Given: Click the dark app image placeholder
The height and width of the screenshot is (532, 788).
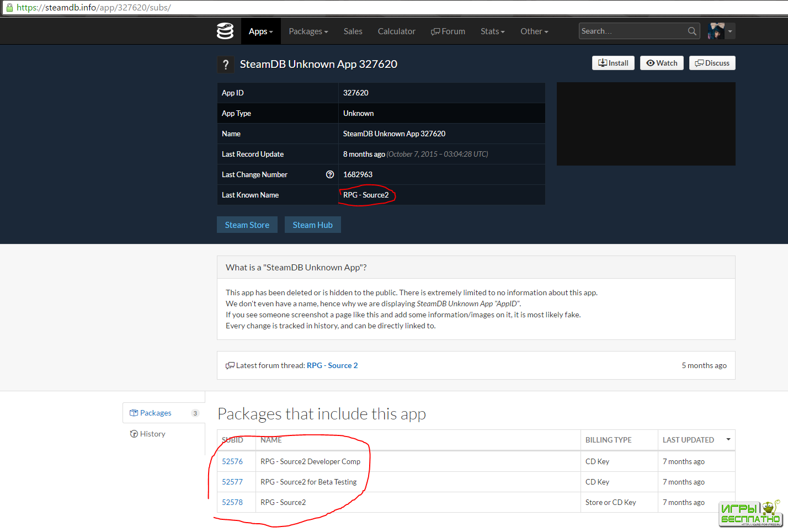Looking at the screenshot, I should coord(646,124).
